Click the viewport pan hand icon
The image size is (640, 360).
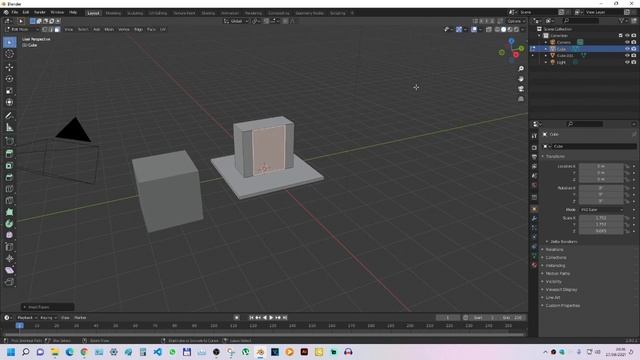click(x=521, y=79)
